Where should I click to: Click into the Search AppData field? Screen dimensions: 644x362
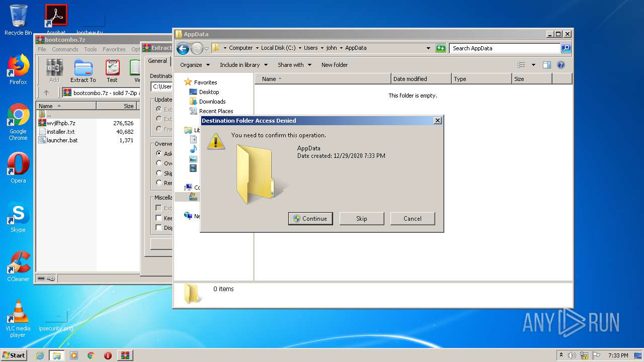click(505, 48)
